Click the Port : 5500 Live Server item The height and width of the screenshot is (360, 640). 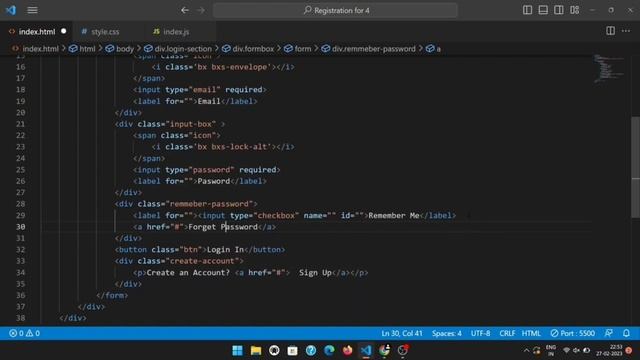572,333
